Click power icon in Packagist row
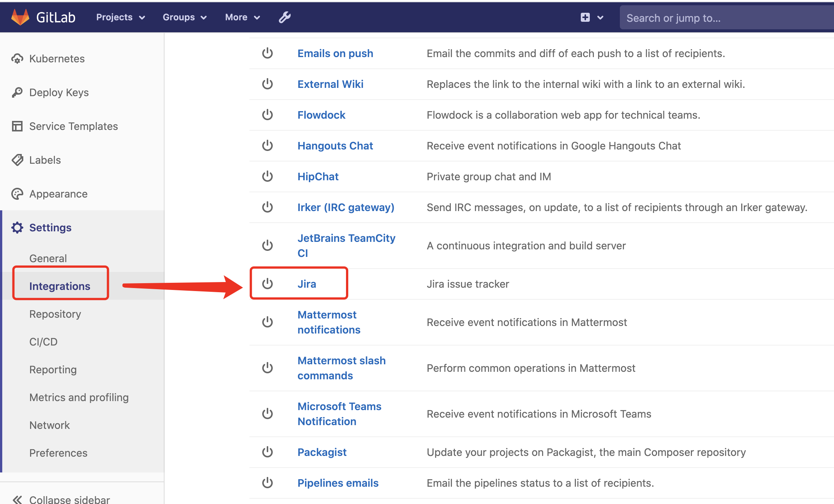Screen dimensions: 834x504 click(267, 452)
